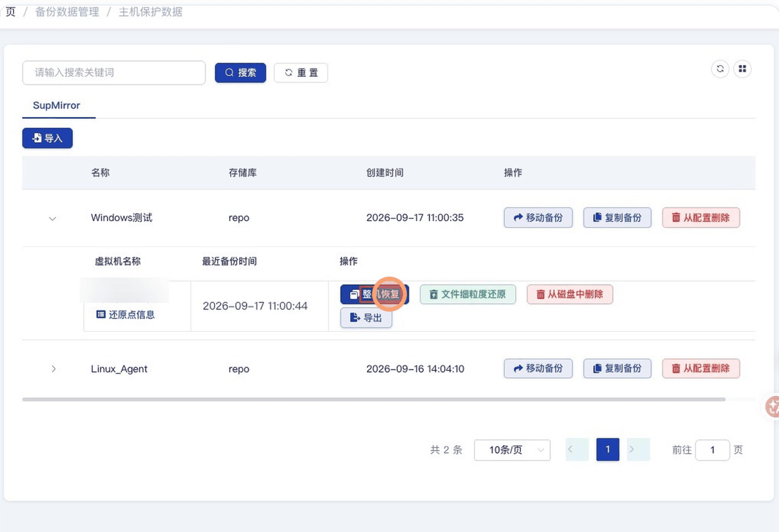Screen dimensions: 779x532
Task: Click the 2026-09-16 14:04:10 timestamp
Action: (415, 369)
